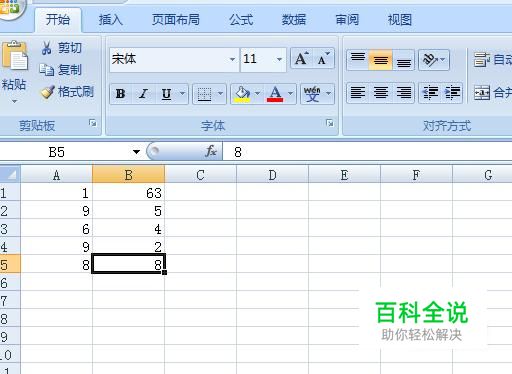Screen dimensions: 512x374
Task: Click the fx insert function button
Action: tap(211, 151)
